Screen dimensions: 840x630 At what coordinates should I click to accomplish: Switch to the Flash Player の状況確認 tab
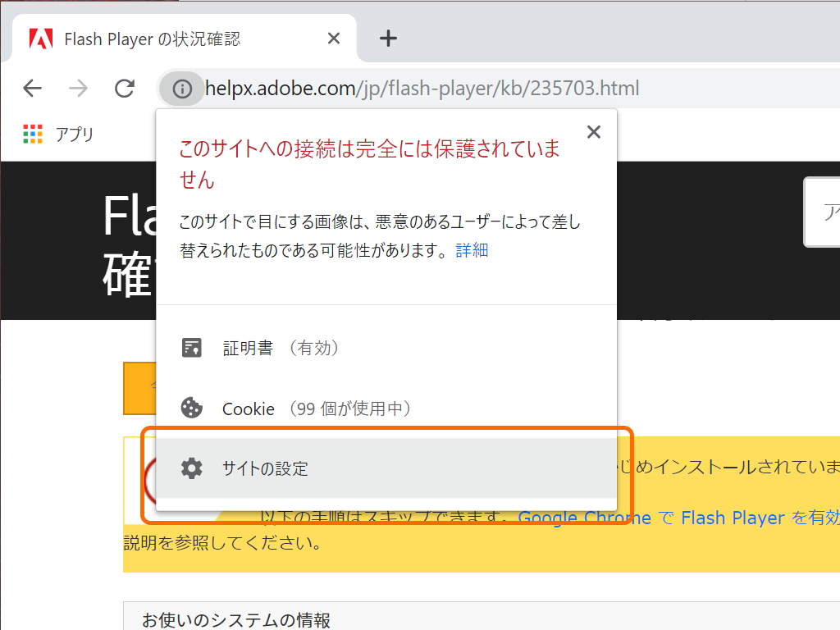pyautogui.click(x=180, y=38)
